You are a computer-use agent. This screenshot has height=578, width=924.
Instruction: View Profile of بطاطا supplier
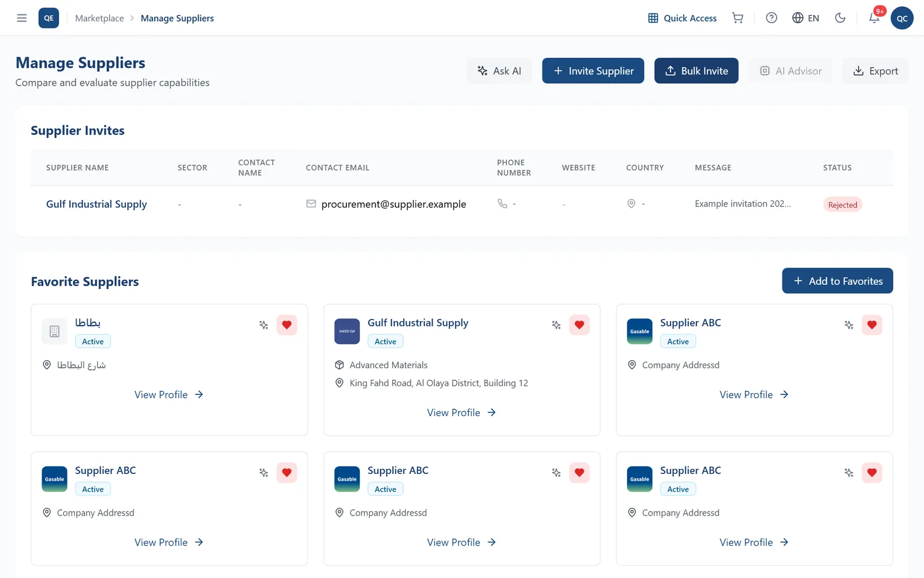(x=169, y=395)
